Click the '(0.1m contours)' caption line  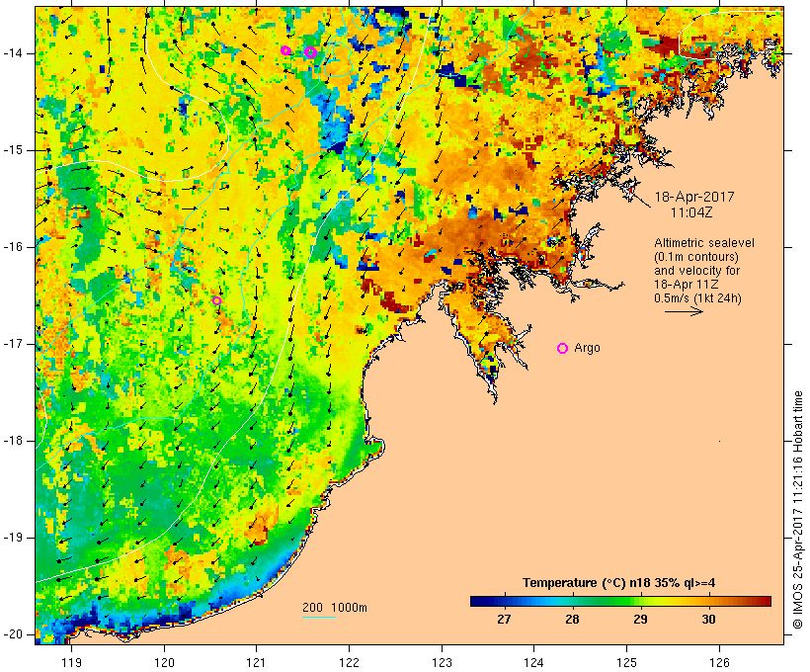695,257
